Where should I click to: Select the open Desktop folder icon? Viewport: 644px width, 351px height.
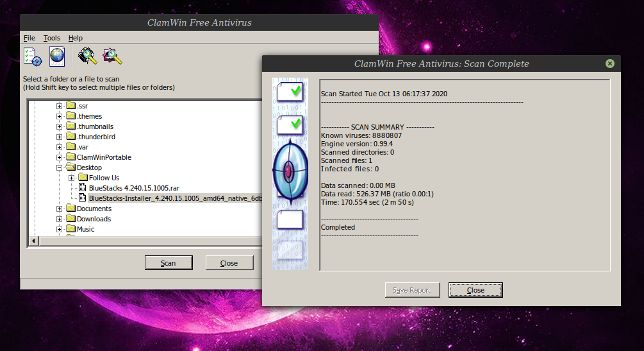pyautogui.click(x=70, y=167)
